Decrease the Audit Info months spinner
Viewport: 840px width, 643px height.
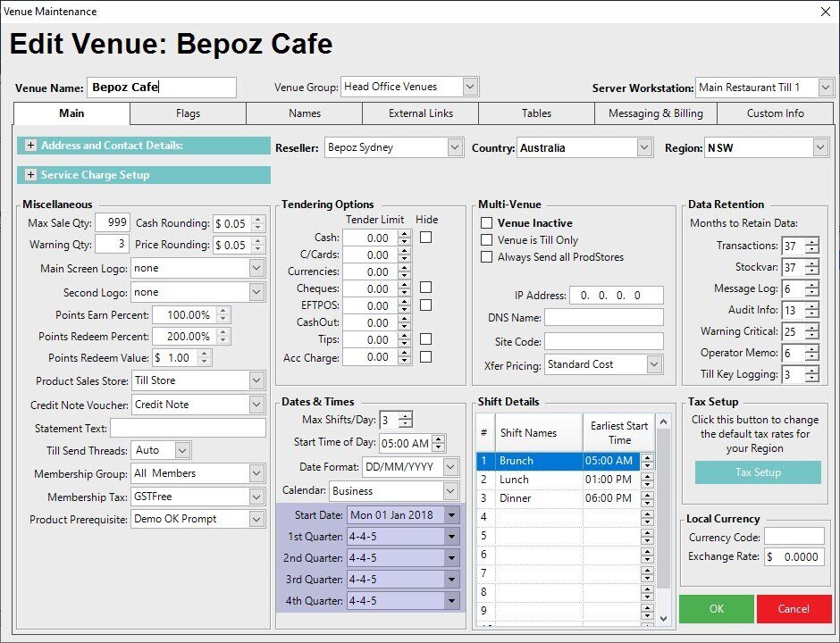click(x=811, y=314)
